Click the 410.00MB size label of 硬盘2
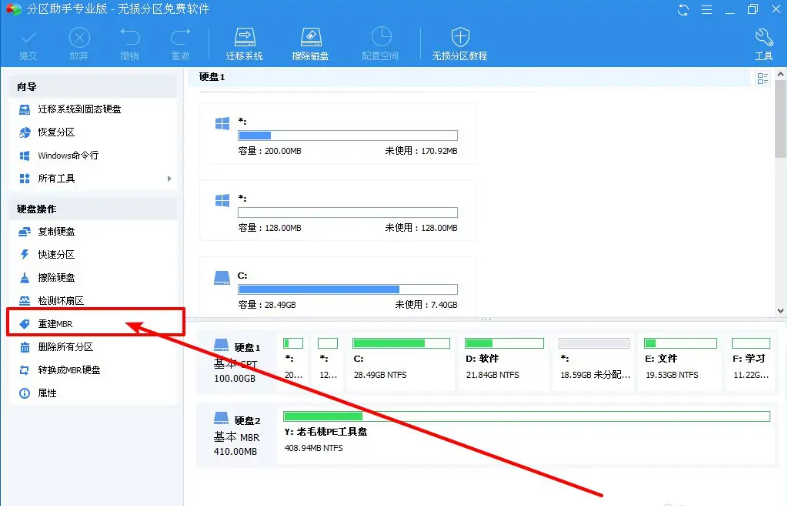This screenshot has height=506, width=787. (235, 451)
